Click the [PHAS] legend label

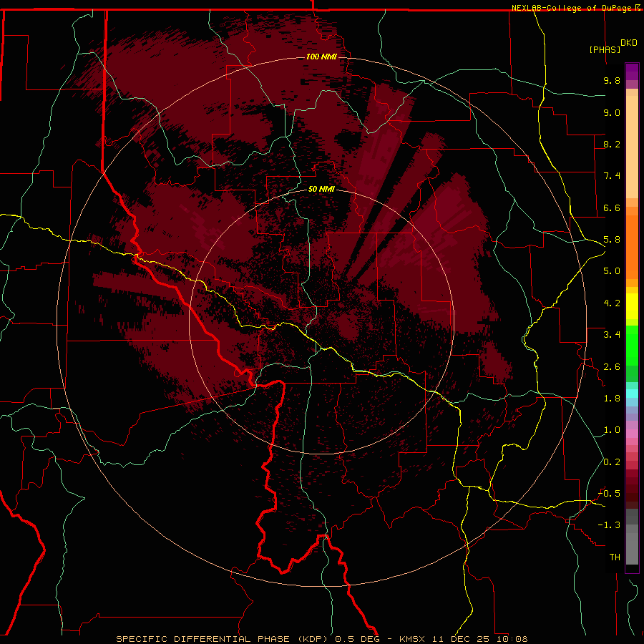[605, 49]
